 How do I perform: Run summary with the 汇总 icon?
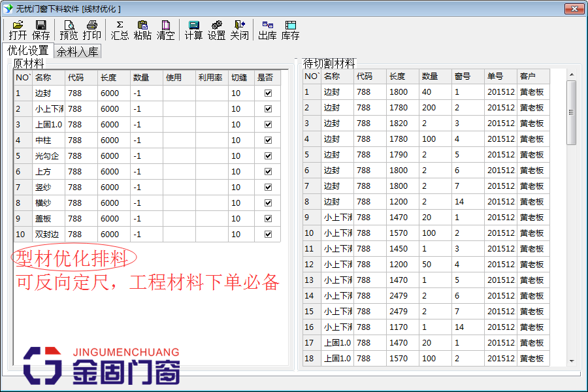(120, 28)
